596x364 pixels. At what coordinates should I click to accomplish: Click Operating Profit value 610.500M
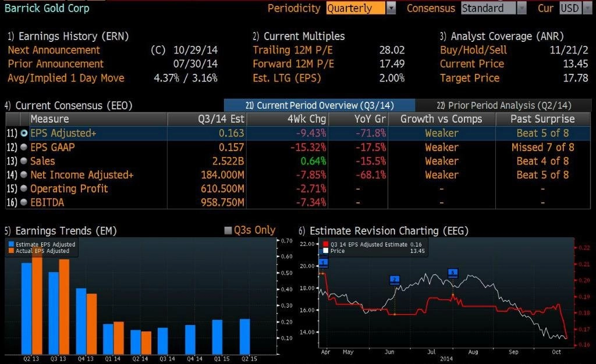click(x=223, y=188)
